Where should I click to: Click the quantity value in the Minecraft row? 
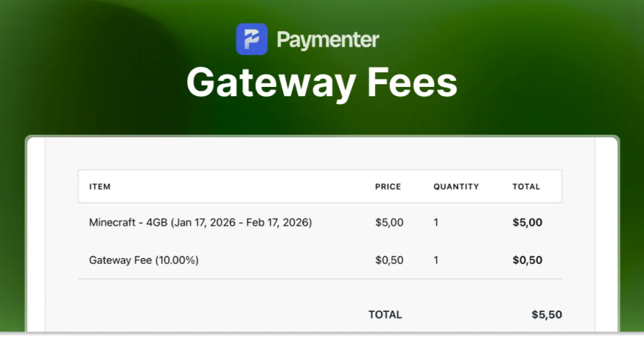(x=436, y=222)
